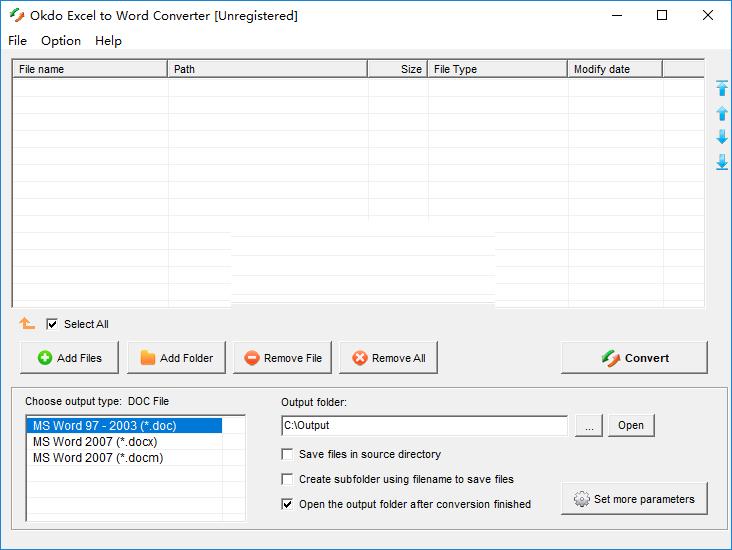
Task: Move selected file to top of list
Action: [722, 88]
